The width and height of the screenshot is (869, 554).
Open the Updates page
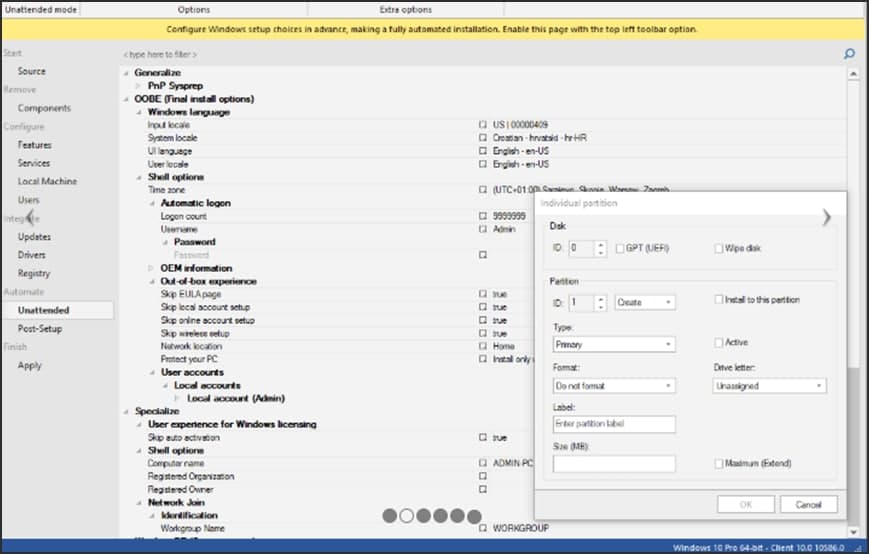[x=34, y=237]
